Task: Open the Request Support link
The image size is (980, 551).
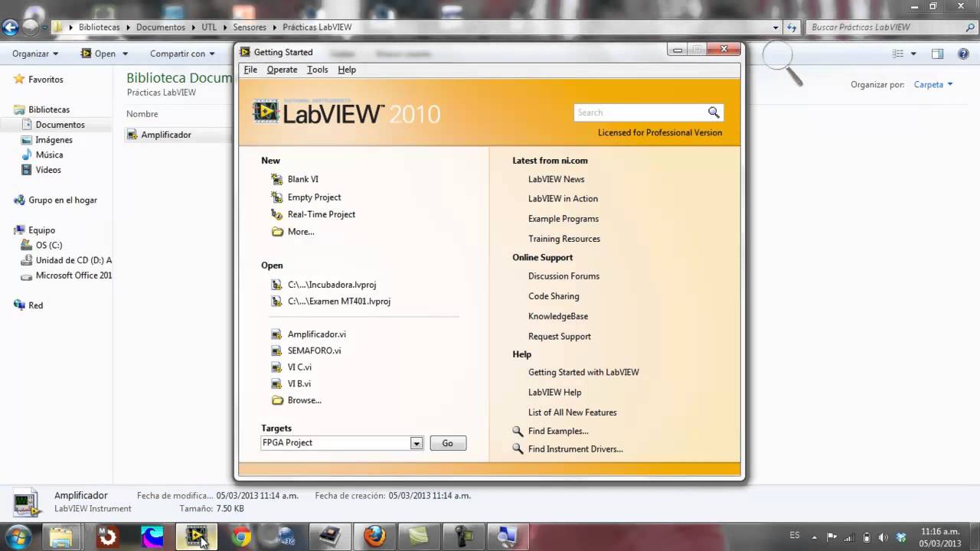Action: pyautogui.click(x=559, y=337)
